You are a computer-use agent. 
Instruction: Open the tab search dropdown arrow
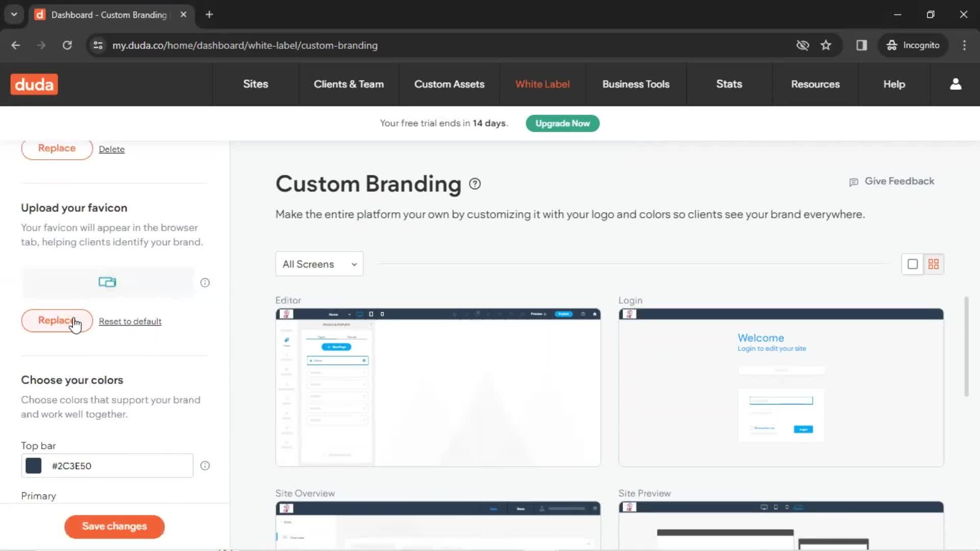coord(14,14)
